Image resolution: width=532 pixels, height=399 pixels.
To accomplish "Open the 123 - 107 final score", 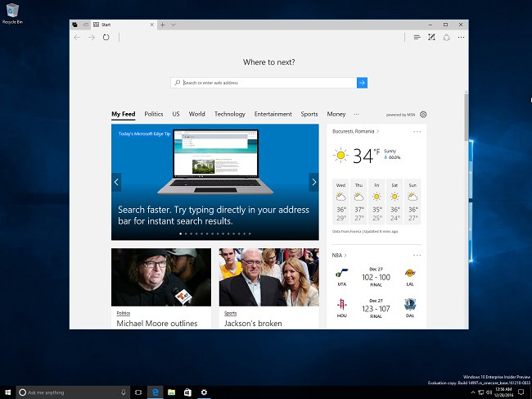I will 376,309.
